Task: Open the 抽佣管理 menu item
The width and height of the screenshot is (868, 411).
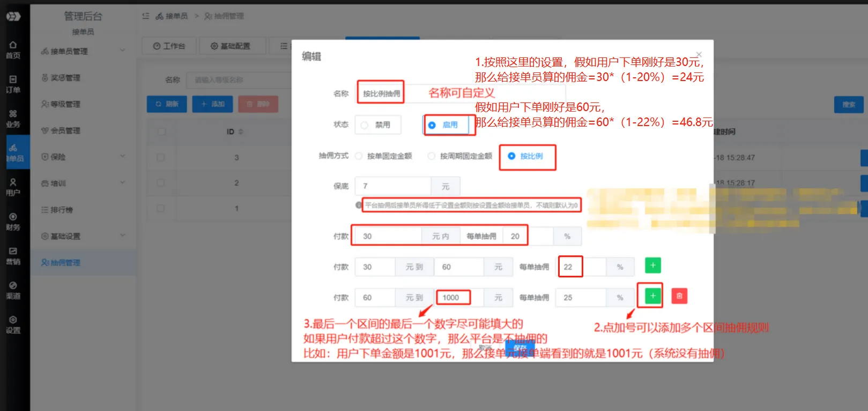Action: pos(65,262)
